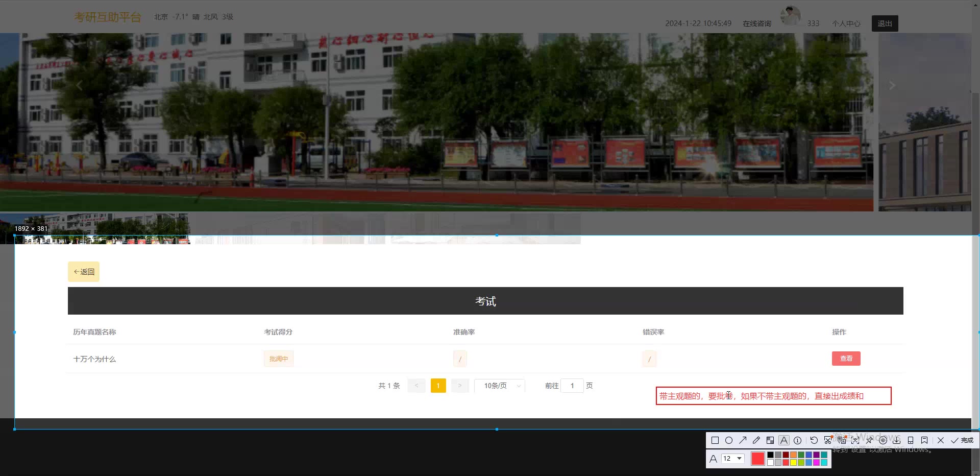The height and width of the screenshot is (476, 980).
Task: Click 十万个为什么 exam name cell
Action: (x=94, y=359)
